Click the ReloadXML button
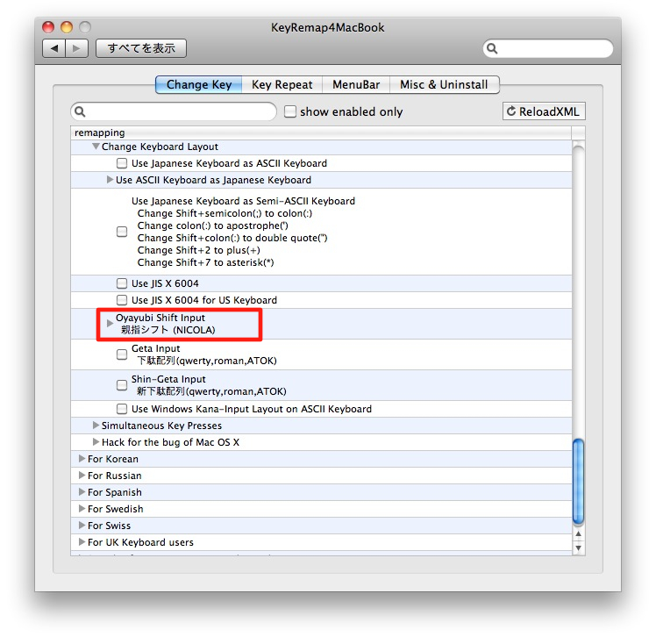656x644 pixels. click(544, 111)
